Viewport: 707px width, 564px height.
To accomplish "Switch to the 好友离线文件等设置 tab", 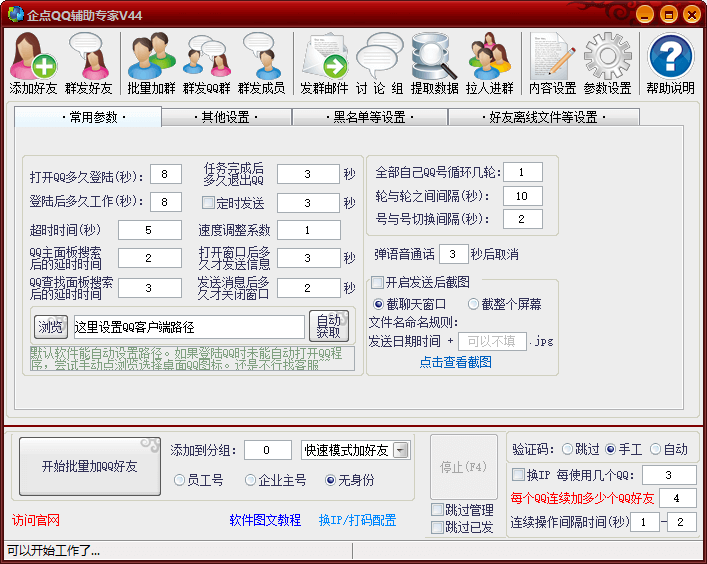I will (544, 117).
